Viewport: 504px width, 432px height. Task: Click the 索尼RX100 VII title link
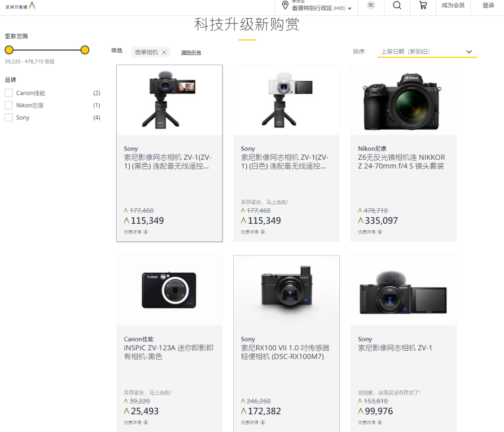[x=285, y=352]
